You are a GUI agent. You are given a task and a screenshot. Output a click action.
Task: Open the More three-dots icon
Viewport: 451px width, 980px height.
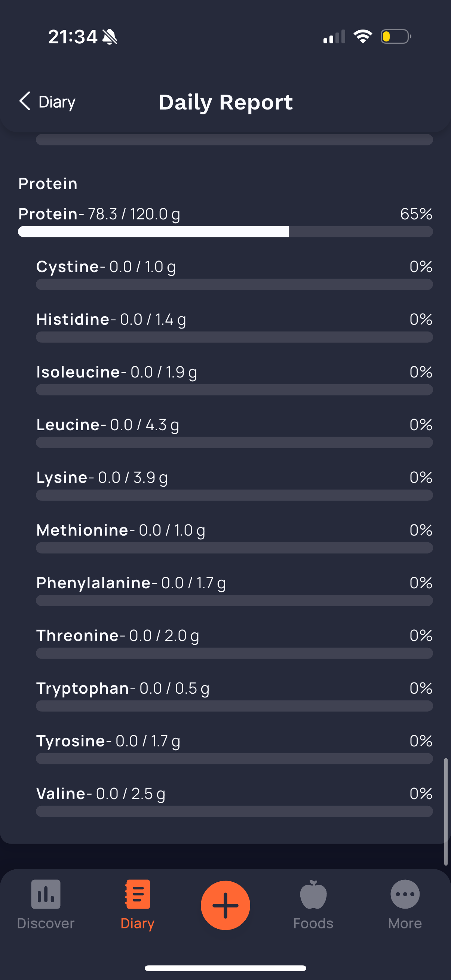tap(405, 894)
